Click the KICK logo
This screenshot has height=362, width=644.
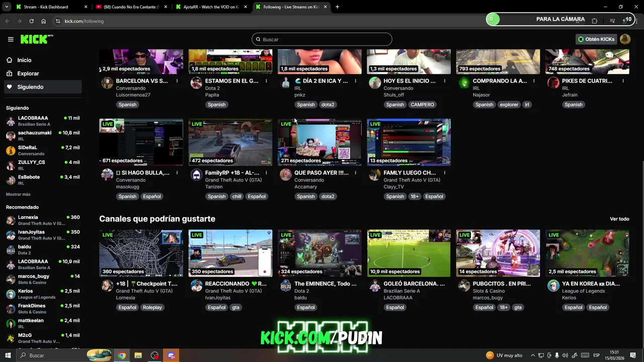point(37,39)
